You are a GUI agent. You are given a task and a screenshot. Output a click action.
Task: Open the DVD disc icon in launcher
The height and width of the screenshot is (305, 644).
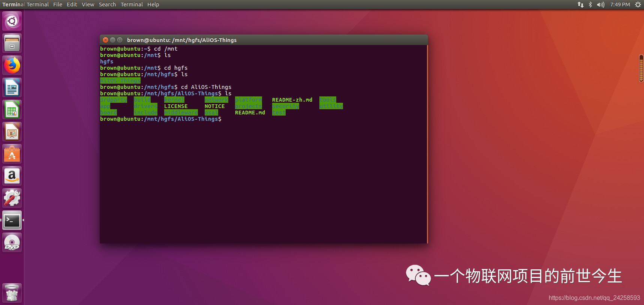pos(12,242)
